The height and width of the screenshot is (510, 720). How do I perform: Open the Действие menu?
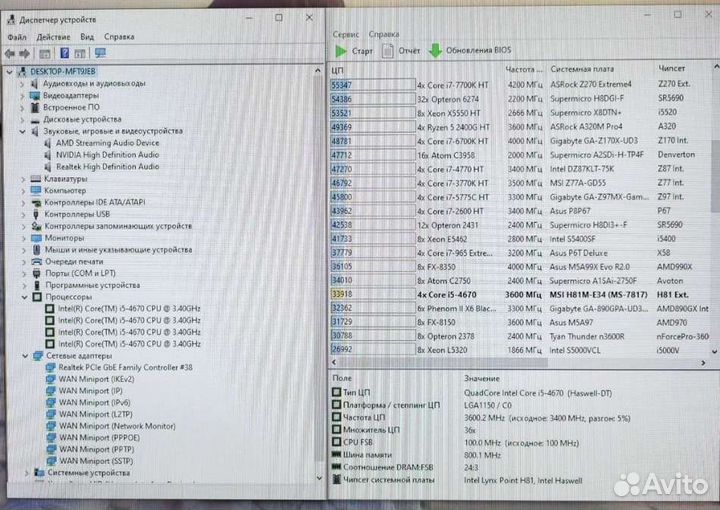[x=53, y=37]
